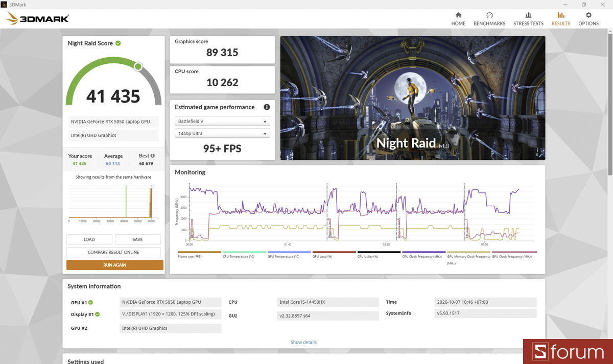The width and height of the screenshot is (613, 364).
Task: Click green check next to Night Raid Score
Action: pyautogui.click(x=118, y=43)
